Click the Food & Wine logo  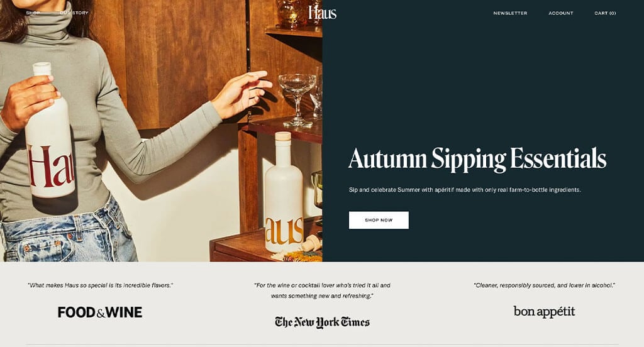(x=100, y=312)
